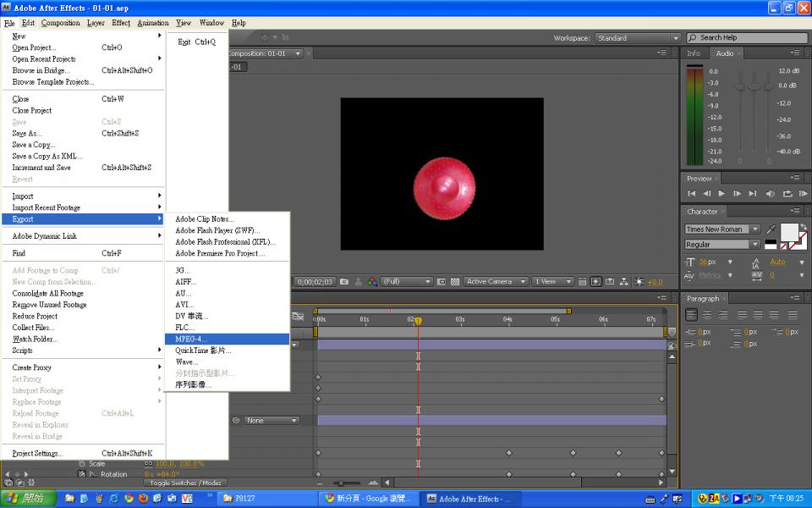Viewport: 812px width, 508px height.
Task: Select MPEG-4 from the Export submenu
Action: (x=191, y=339)
